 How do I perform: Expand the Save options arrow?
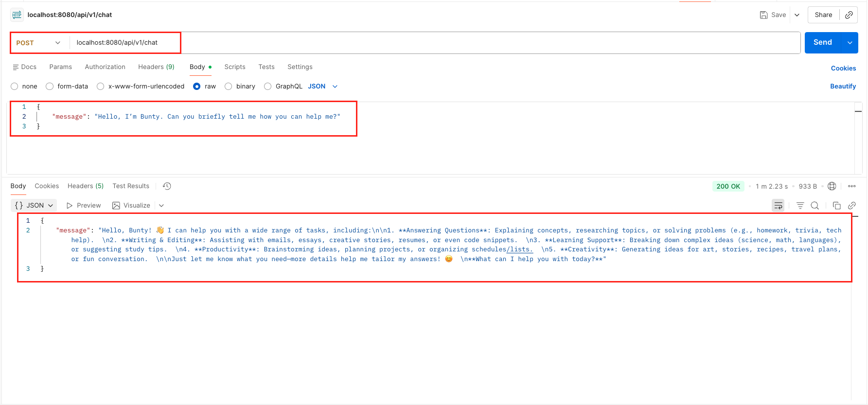point(797,15)
